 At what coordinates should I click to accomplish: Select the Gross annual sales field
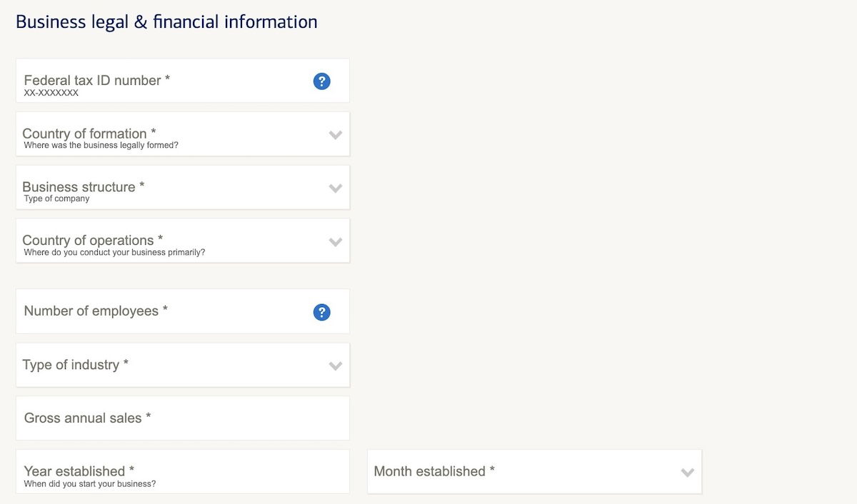tap(183, 418)
